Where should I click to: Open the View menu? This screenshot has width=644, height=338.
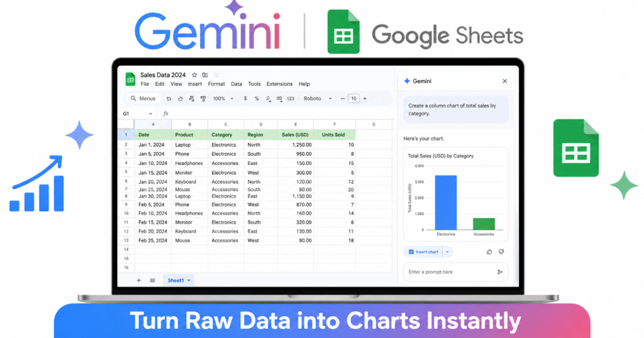click(176, 84)
